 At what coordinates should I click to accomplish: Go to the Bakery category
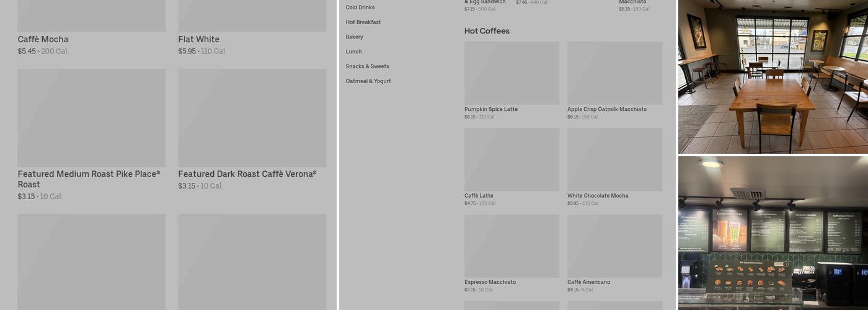[x=355, y=37]
